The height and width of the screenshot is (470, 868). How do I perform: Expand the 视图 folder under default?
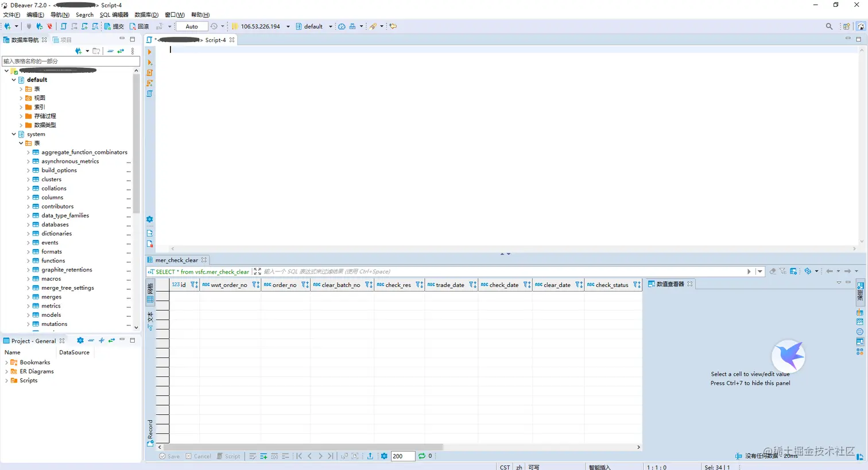point(21,98)
